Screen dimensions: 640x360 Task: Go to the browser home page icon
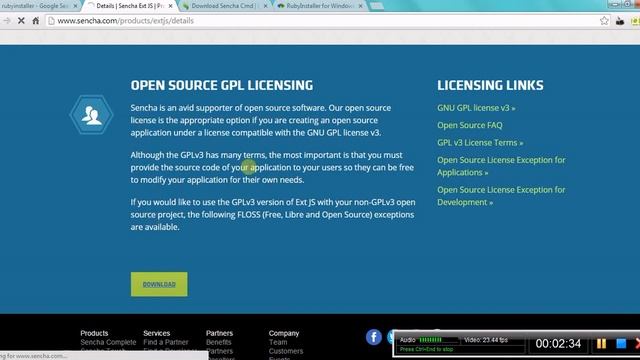pyautogui.click(x=36, y=20)
